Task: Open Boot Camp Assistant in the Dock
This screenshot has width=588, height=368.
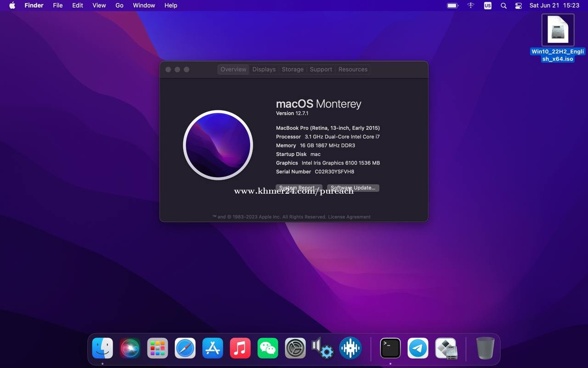Action: point(446,348)
